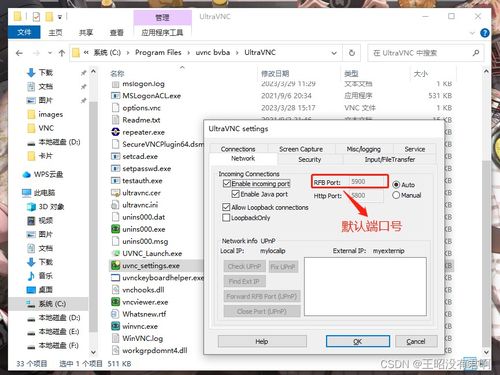Open the Service tab
Image resolution: width=500 pixels, height=375 pixels.
415,149
